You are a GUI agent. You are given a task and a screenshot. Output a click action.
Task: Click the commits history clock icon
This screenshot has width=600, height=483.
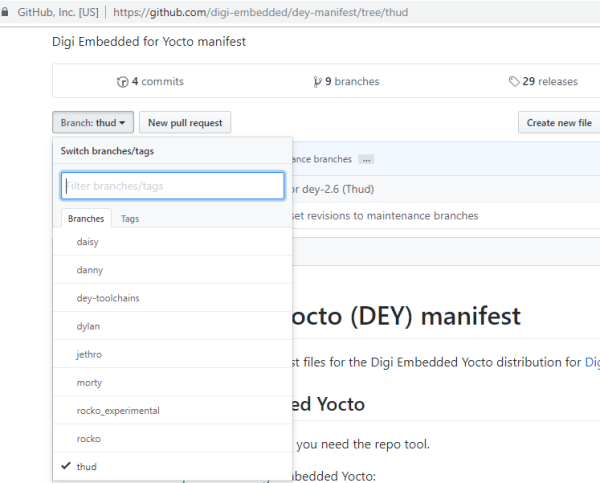[x=122, y=82]
